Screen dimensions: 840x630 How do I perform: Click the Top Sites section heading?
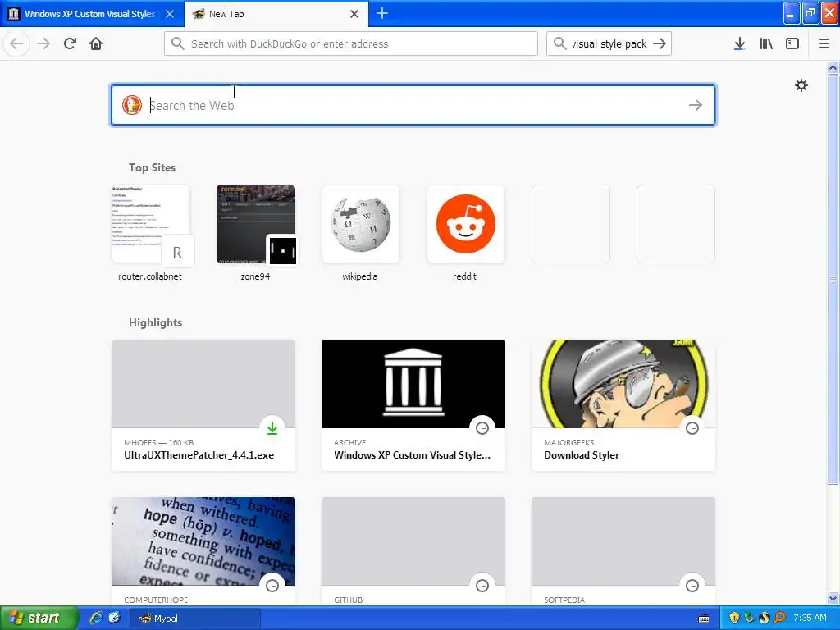click(152, 167)
